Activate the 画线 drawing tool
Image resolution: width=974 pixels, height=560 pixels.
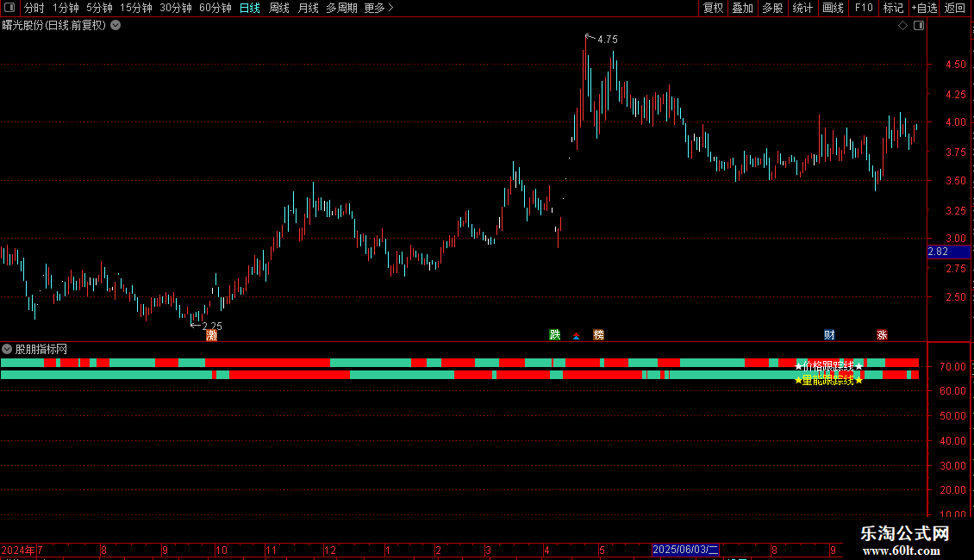click(833, 8)
